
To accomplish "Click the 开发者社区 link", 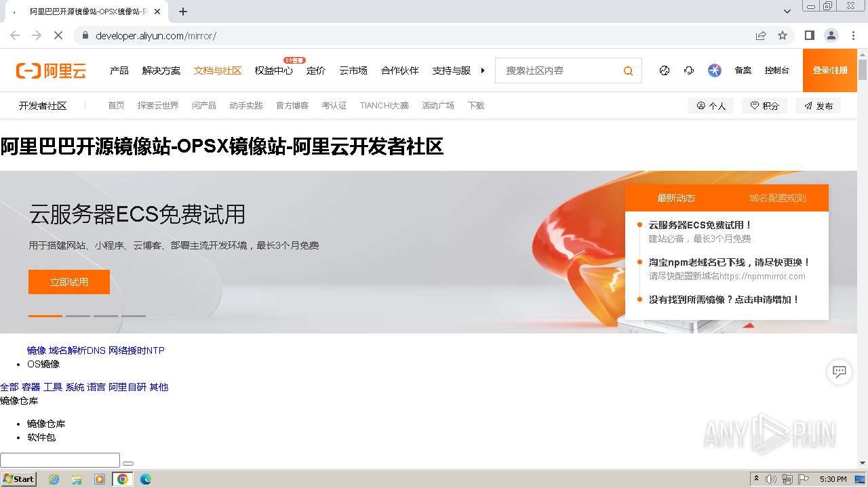I will (43, 106).
